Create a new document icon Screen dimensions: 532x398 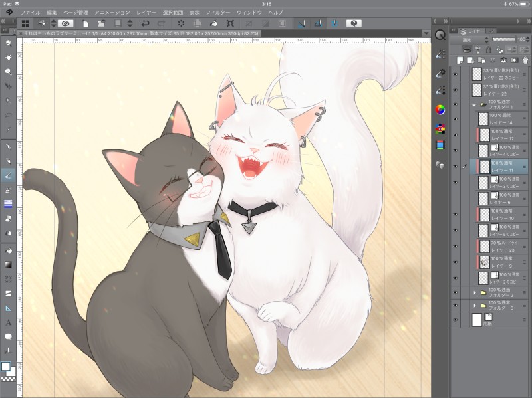(x=86, y=23)
